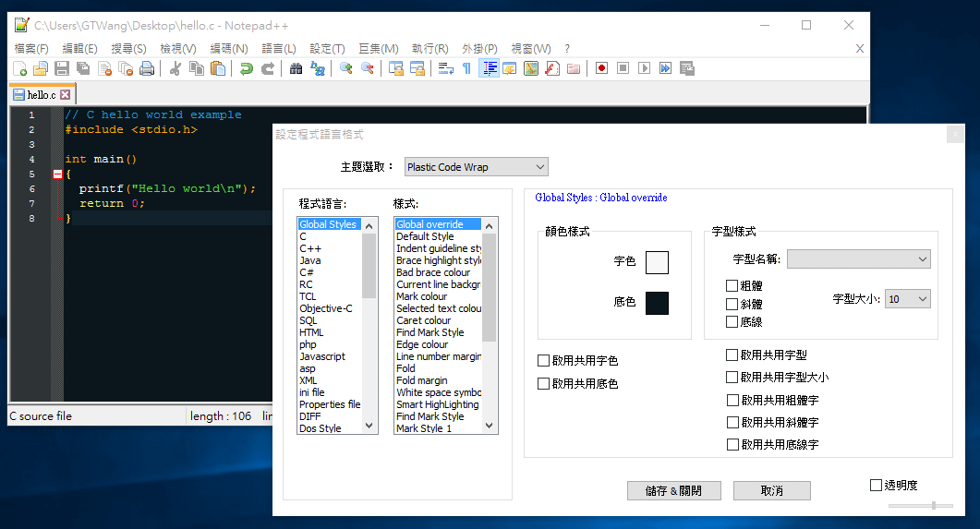Click the Cut scissors icon
Screen dimensions: 980x529
(175, 68)
